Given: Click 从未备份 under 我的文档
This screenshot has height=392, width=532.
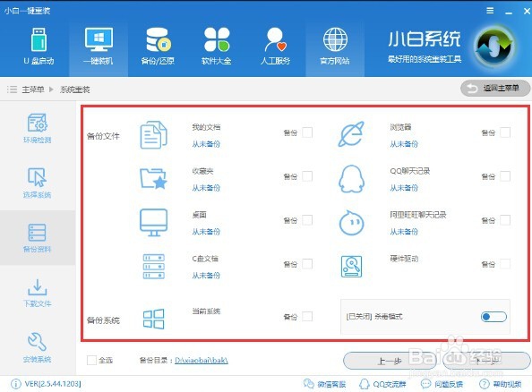Looking at the screenshot, I should click(x=206, y=144).
